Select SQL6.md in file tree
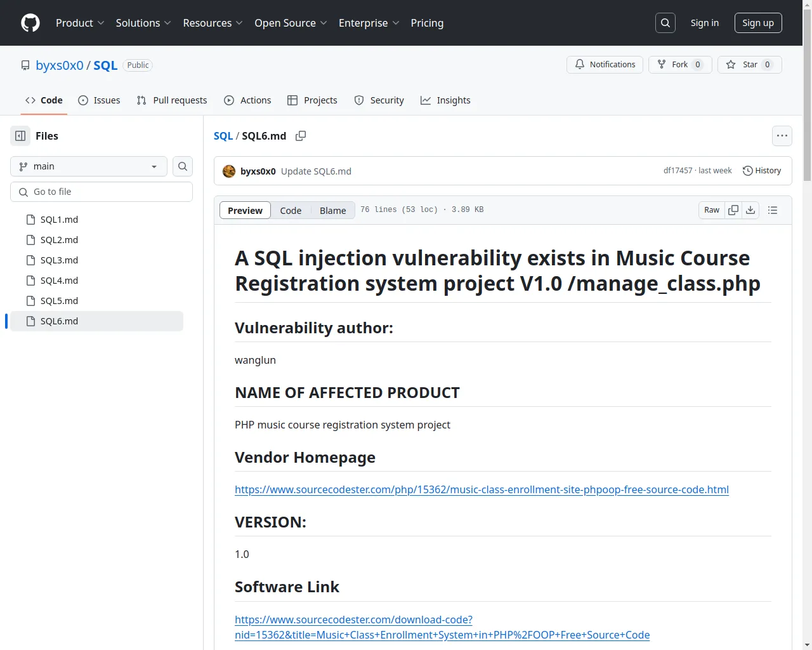This screenshot has height=650, width=812. (x=96, y=321)
